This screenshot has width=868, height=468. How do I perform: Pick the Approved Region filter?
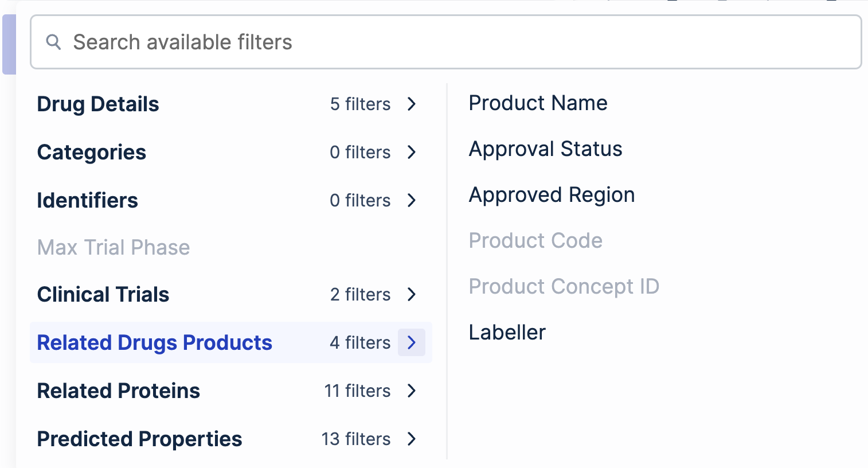(552, 195)
